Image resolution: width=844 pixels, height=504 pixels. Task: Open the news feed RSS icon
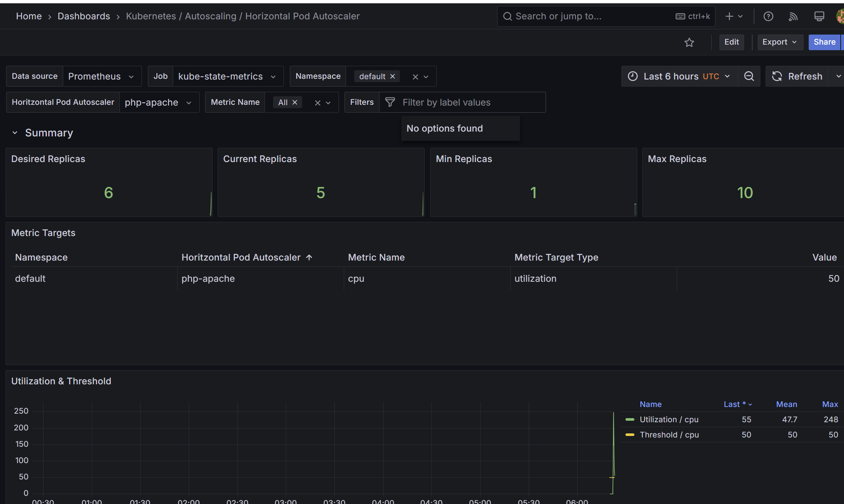[793, 16]
